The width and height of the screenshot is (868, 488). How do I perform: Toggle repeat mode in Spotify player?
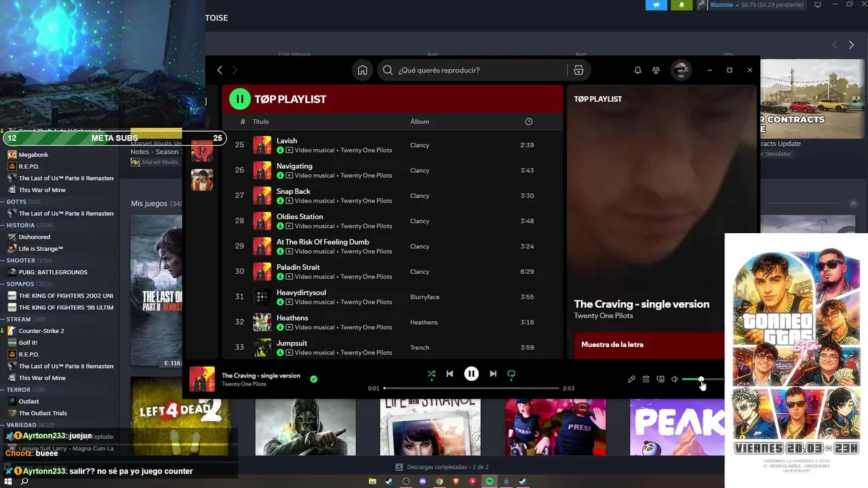(x=511, y=373)
